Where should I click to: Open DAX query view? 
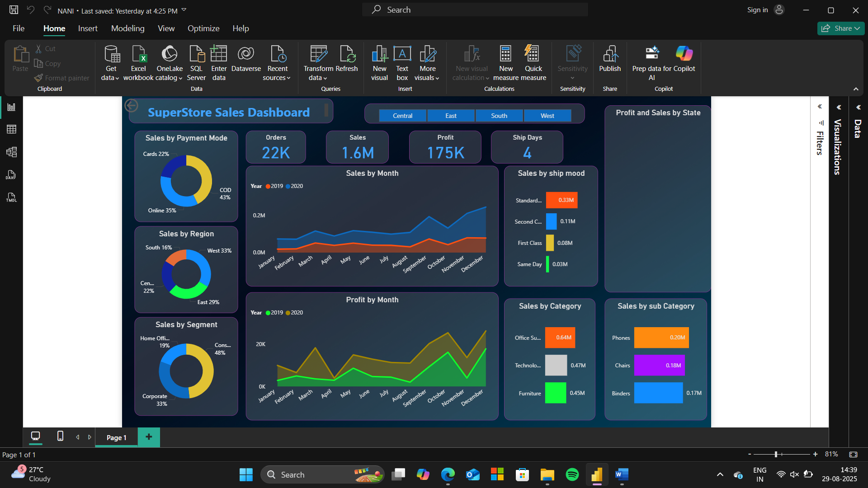click(11, 175)
